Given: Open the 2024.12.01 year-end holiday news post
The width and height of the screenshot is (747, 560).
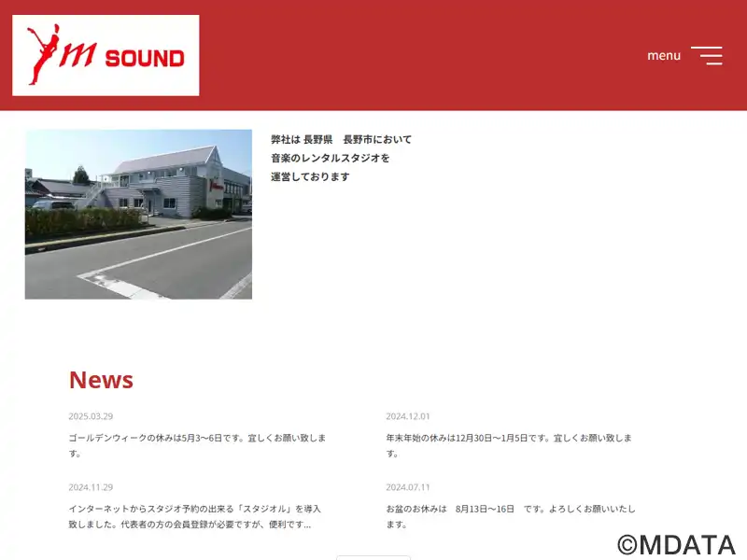Looking at the screenshot, I should [509, 445].
